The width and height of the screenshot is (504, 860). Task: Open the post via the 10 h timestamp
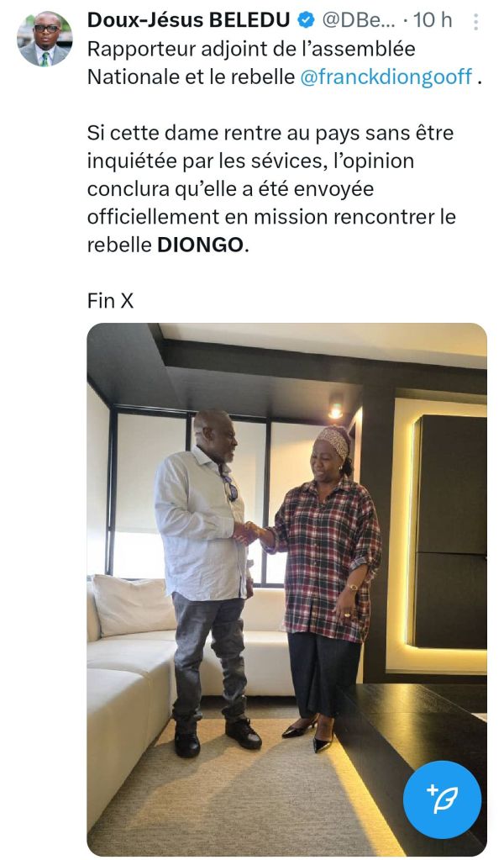click(x=433, y=20)
